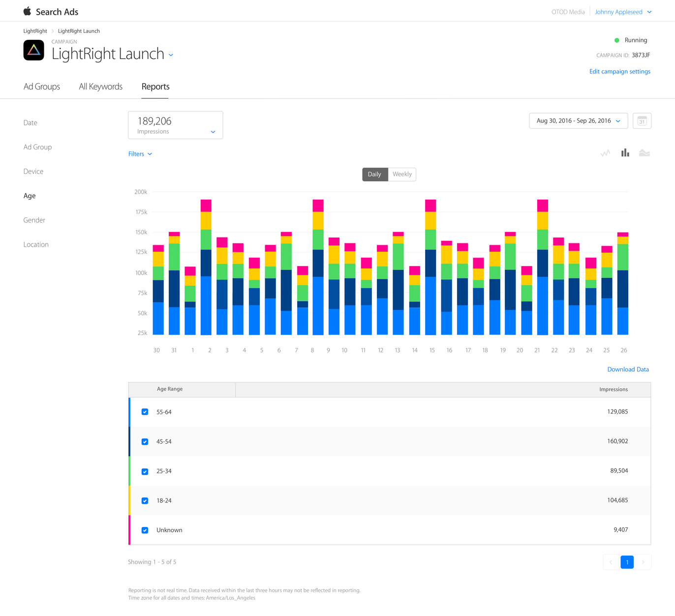Go to previous results page arrow
Viewport: 675px width, 616px height.
pyautogui.click(x=611, y=562)
